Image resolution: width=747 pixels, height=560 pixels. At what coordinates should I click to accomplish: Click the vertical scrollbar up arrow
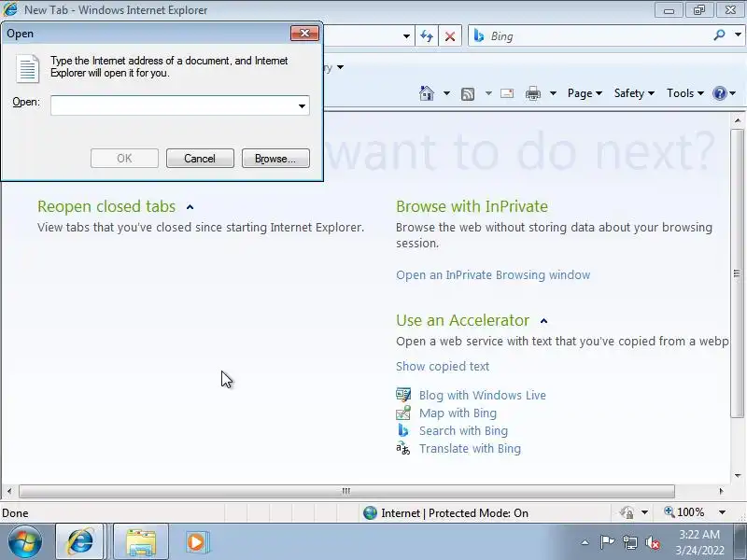[x=738, y=121]
